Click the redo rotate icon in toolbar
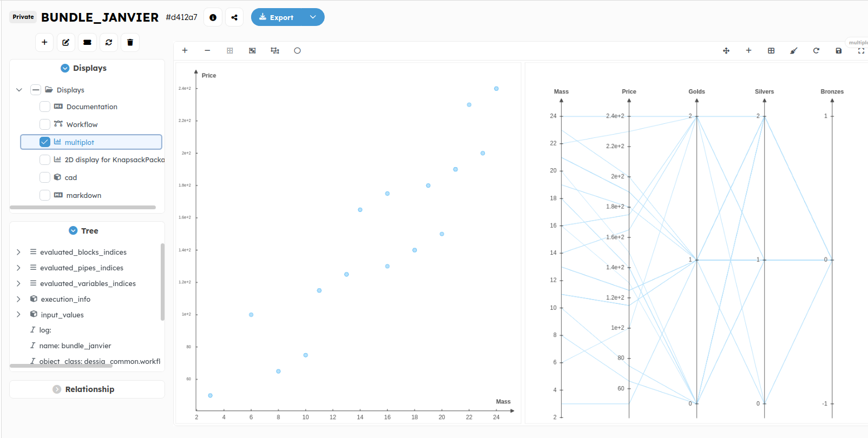The width and height of the screenshot is (868, 438). (816, 50)
